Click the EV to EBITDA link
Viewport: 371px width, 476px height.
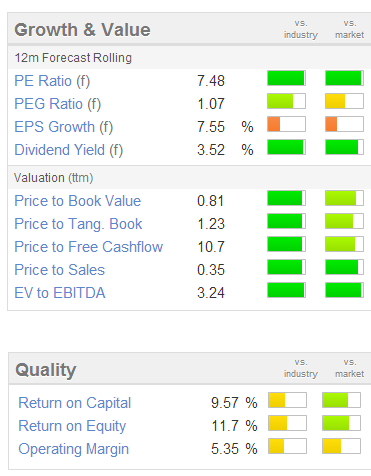(60, 293)
